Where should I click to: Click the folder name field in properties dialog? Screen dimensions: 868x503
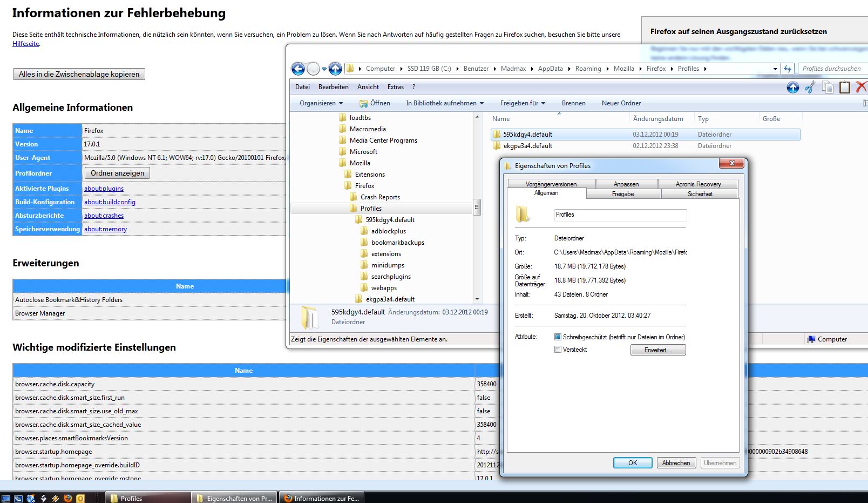click(x=620, y=215)
